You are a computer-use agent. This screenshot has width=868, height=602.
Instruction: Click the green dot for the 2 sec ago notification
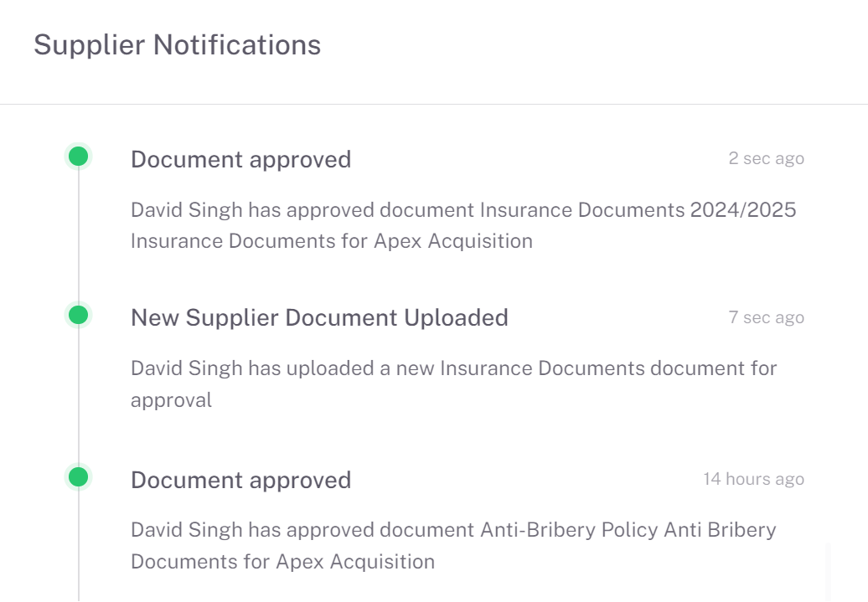pyautogui.click(x=78, y=156)
